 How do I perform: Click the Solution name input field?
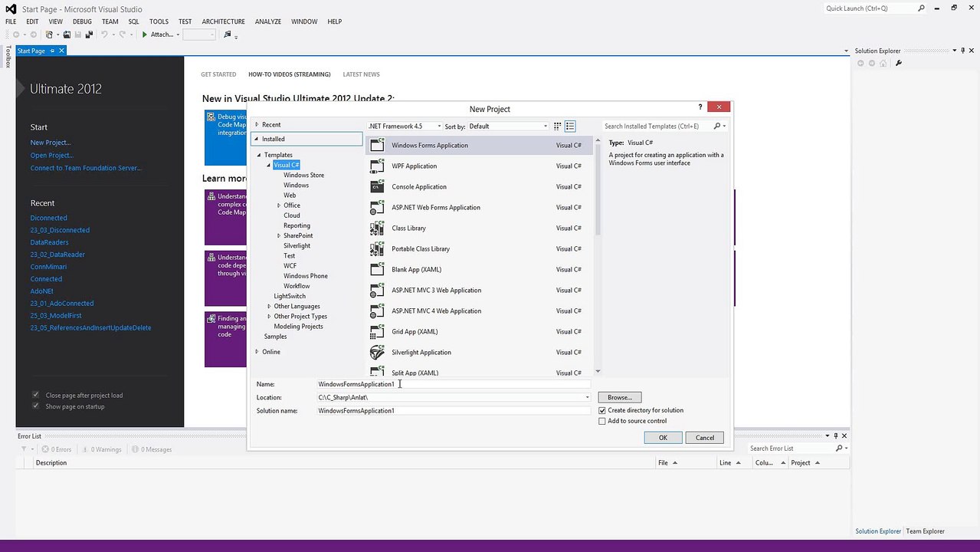click(454, 411)
